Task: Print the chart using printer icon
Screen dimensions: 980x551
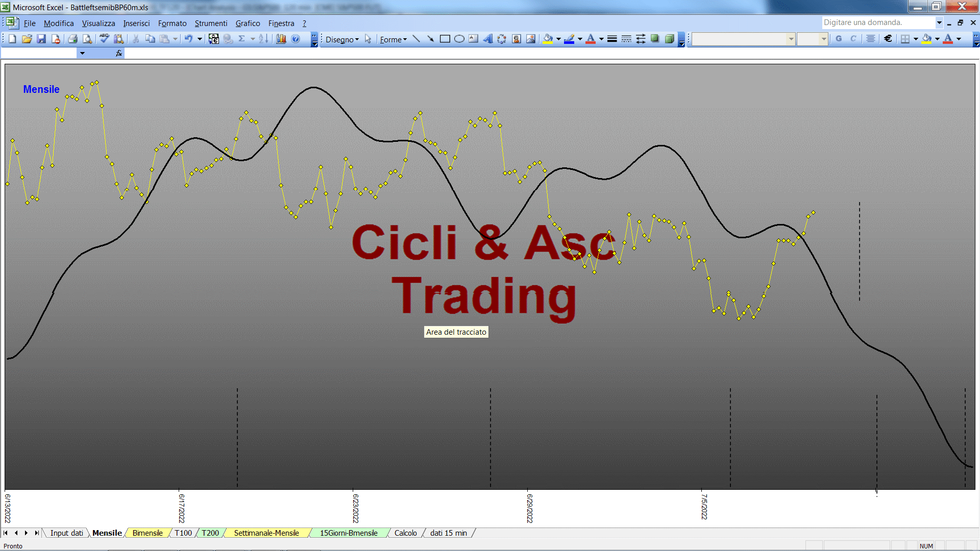Action: 73,39
